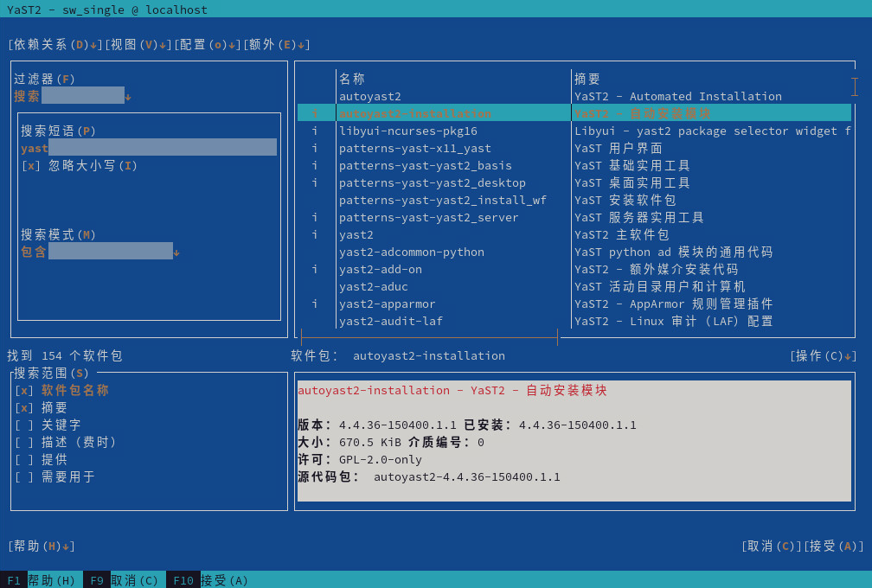Image resolution: width=872 pixels, height=588 pixels.
Task: Select package row patterns-yast-yast2_desktop
Action: (574, 182)
